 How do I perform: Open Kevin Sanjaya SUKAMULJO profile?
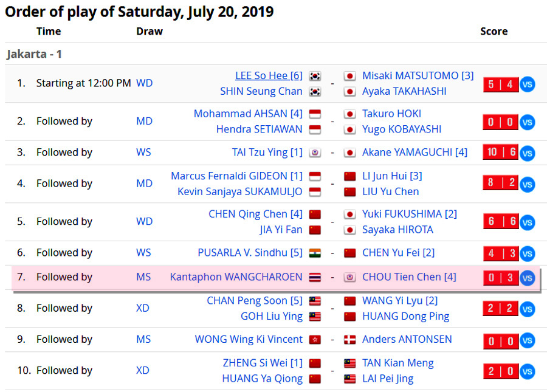pyautogui.click(x=239, y=191)
